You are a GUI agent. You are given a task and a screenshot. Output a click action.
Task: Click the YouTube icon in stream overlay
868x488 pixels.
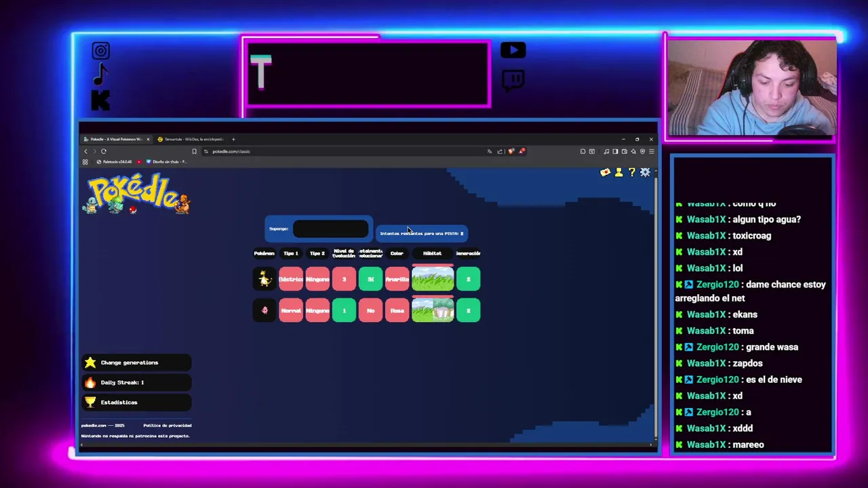(513, 50)
